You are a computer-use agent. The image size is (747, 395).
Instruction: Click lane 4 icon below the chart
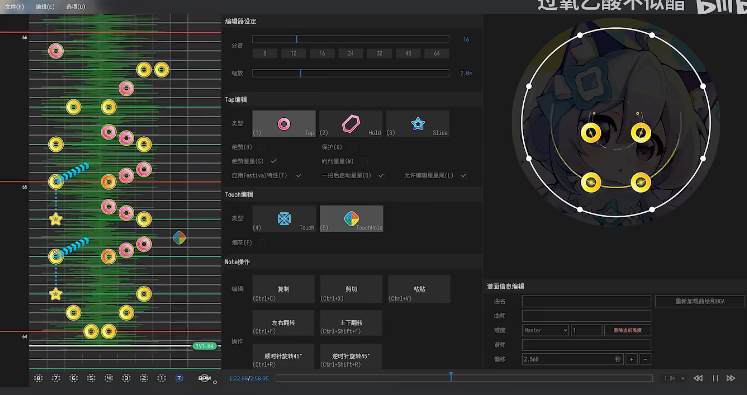(x=109, y=378)
